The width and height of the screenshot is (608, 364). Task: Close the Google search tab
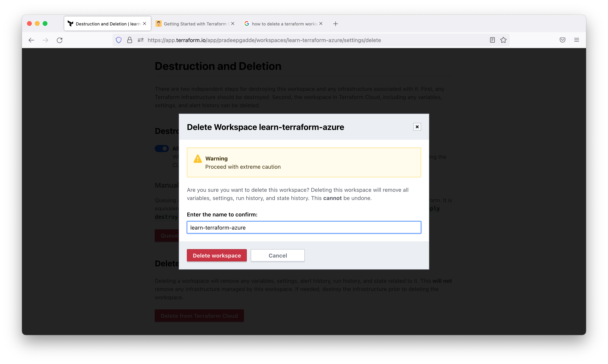[321, 23]
